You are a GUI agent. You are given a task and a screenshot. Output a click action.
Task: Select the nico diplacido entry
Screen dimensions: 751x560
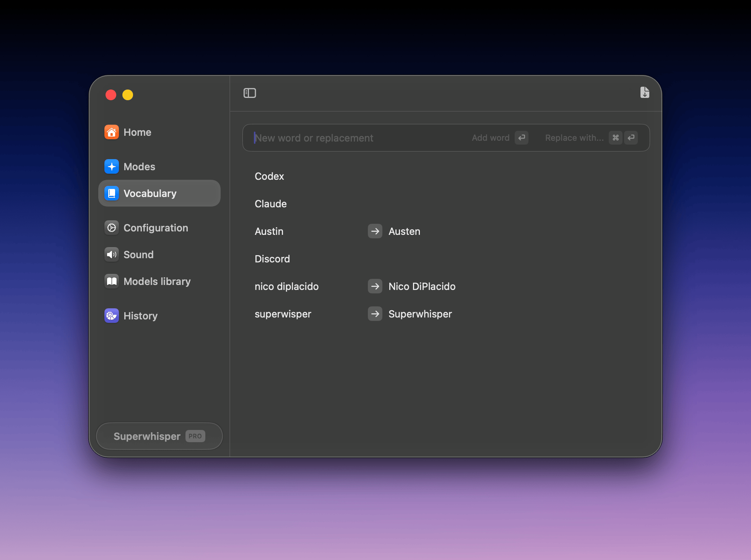[x=287, y=287]
